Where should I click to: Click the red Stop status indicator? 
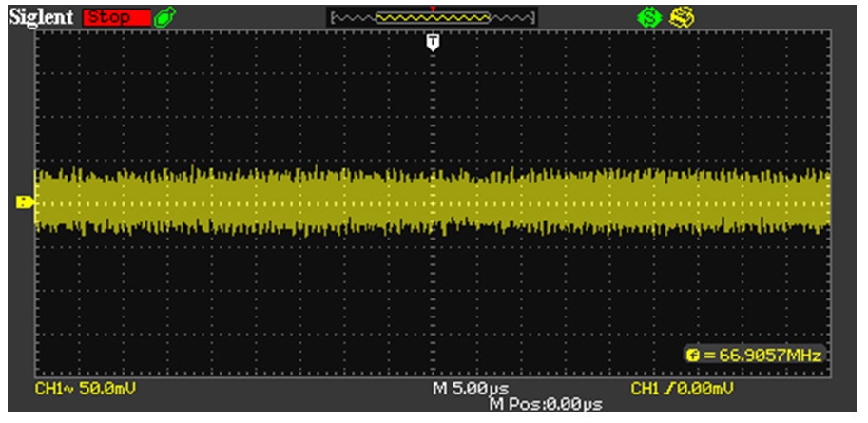pyautogui.click(x=116, y=17)
